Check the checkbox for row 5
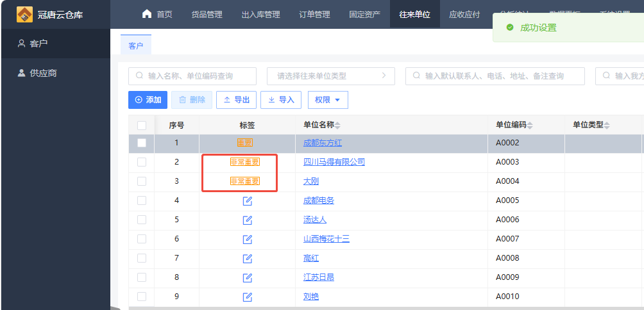 coord(142,220)
